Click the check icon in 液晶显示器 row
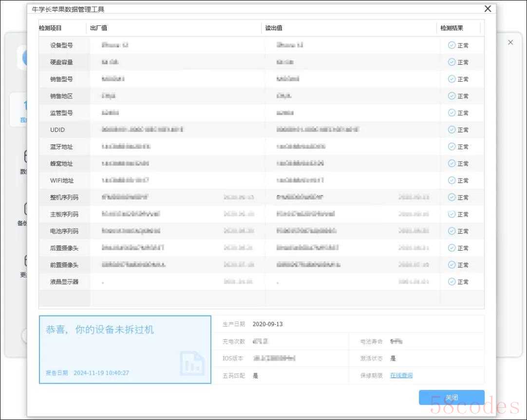The width and height of the screenshot is (527, 420). click(x=452, y=282)
